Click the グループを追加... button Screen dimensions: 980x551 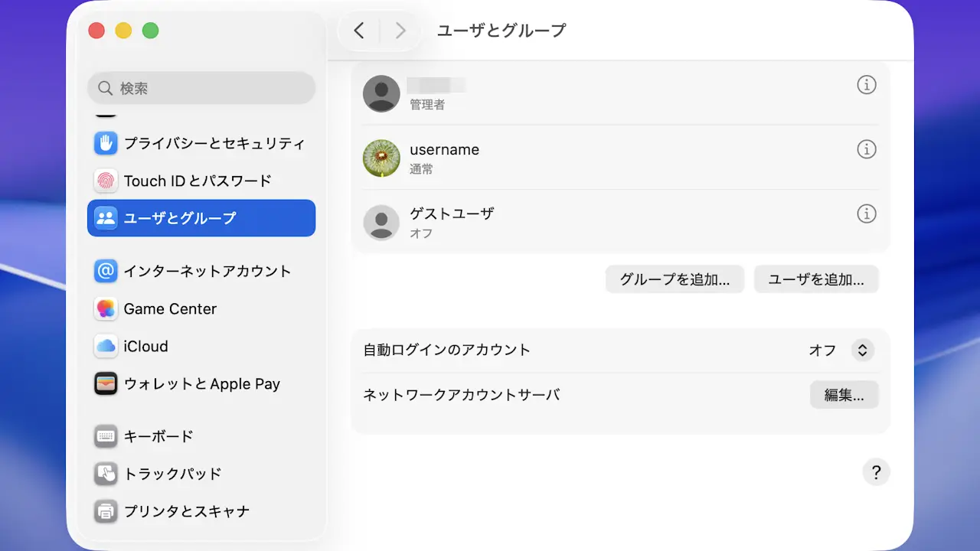pos(675,279)
